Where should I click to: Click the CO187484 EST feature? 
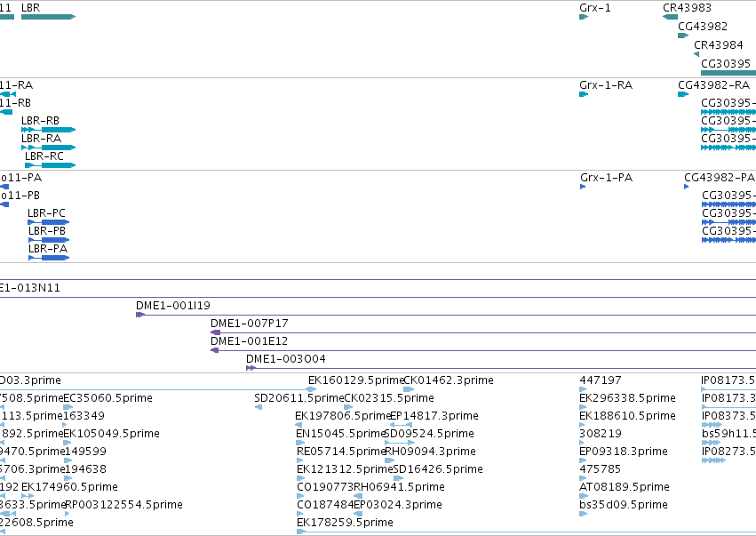coord(301,515)
